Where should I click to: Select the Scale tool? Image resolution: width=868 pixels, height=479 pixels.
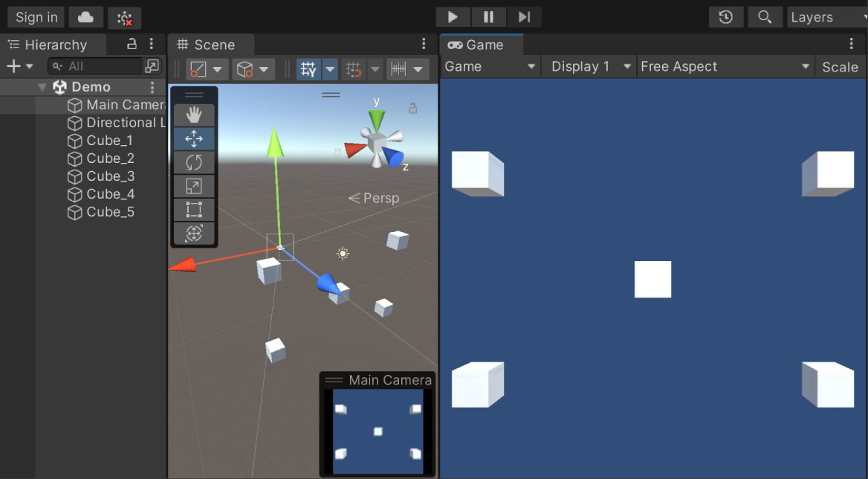(x=194, y=186)
